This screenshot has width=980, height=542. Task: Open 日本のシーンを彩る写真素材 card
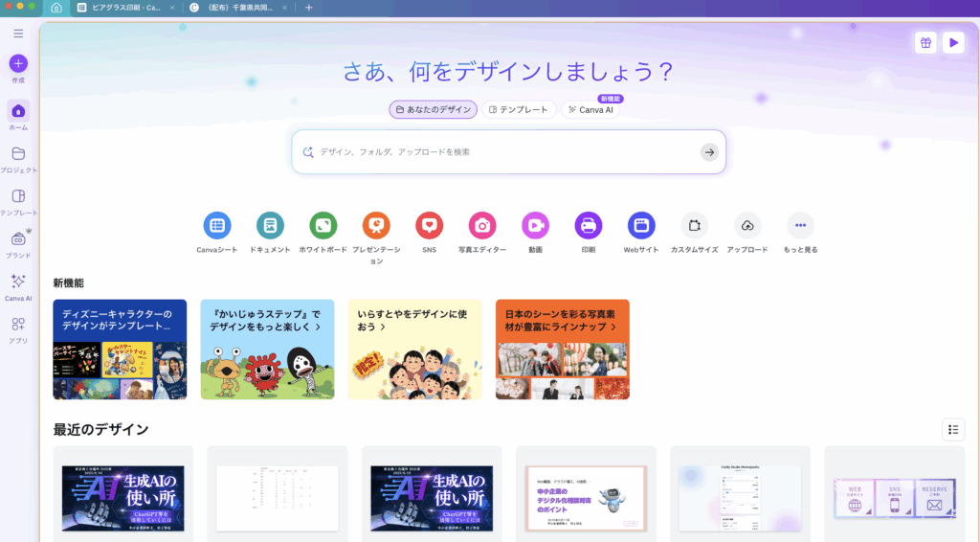[563, 350]
